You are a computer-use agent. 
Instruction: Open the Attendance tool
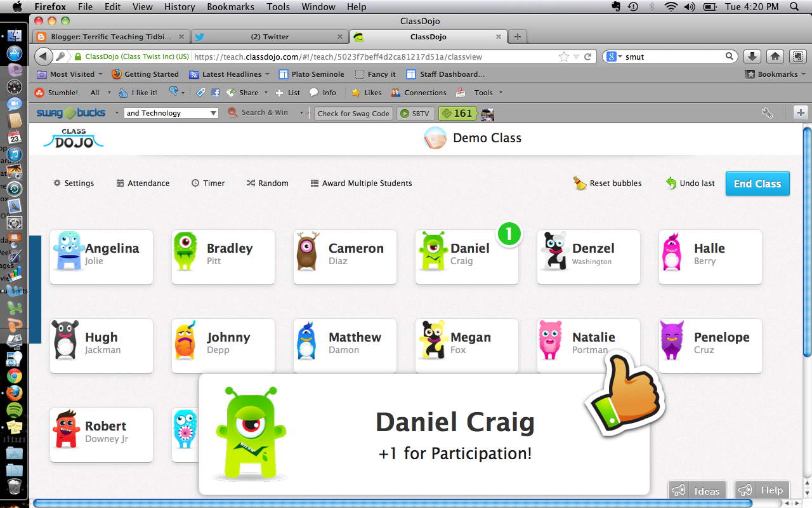tap(143, 183)
